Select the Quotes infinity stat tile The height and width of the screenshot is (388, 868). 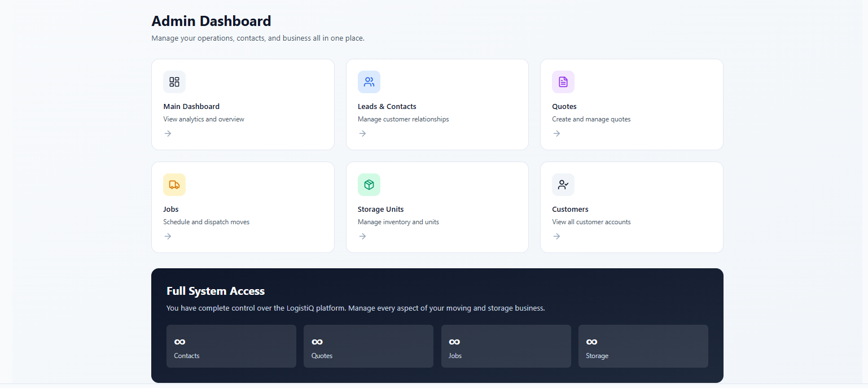[x=369, y=346]
